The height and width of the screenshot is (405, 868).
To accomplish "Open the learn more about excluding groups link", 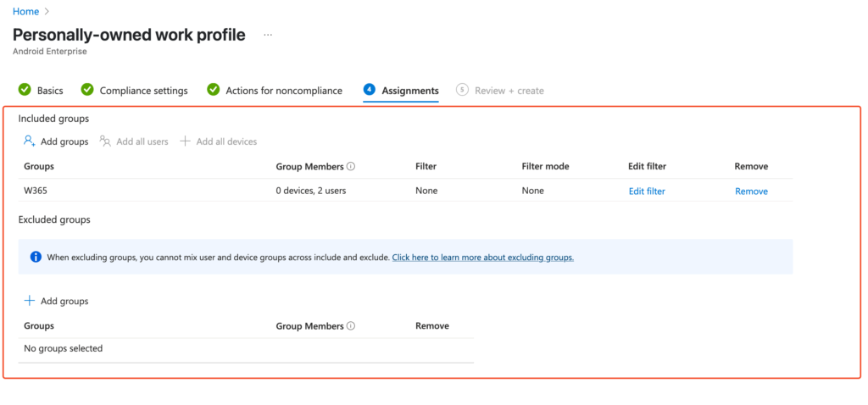I will click(x=482, y=258).
